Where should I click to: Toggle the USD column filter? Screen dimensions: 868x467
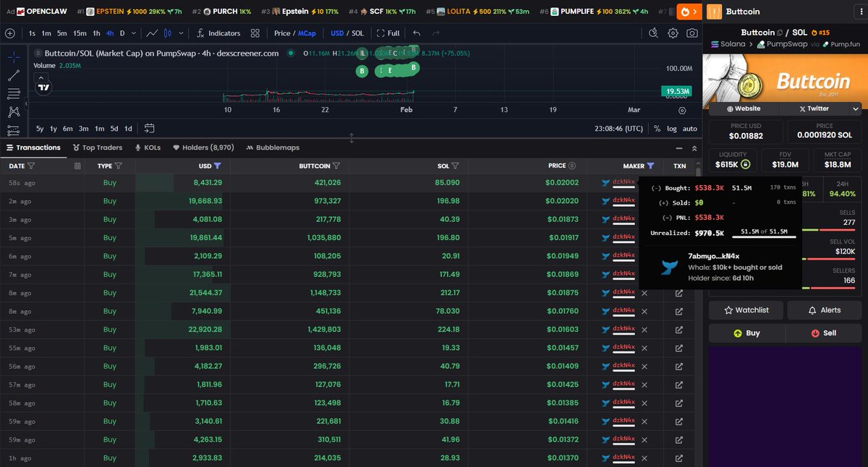click(218, 166)
